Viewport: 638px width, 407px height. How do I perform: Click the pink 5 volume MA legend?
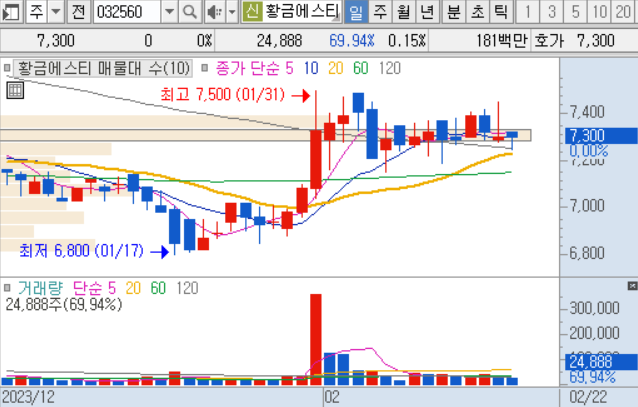[x=112, y=288]
